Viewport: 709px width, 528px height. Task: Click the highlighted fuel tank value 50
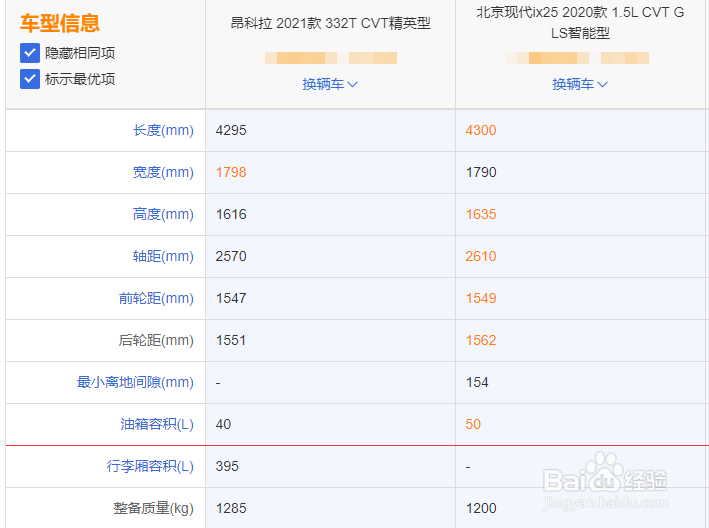pos(473,424)
